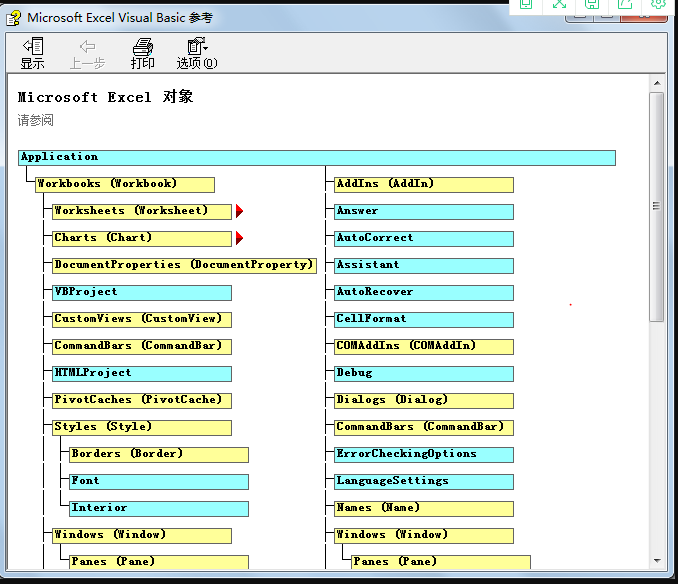
Task: Open the HTMLProject object
Action: click(x=142, y=373)
